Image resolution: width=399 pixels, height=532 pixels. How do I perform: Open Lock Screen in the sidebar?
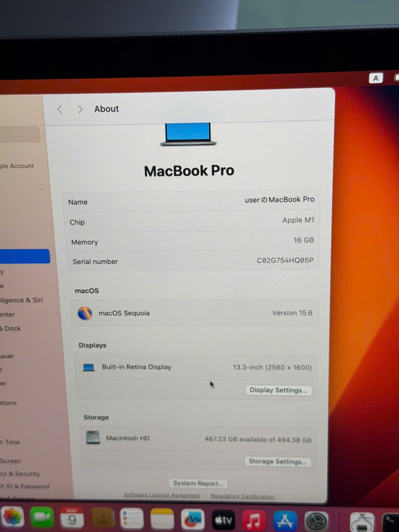(x=11, y=461)
